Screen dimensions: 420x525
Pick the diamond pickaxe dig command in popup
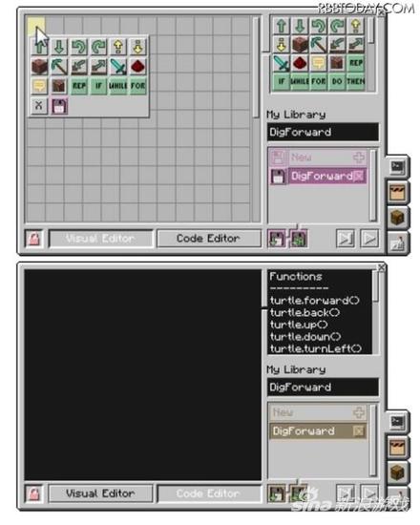pos(59,66)
